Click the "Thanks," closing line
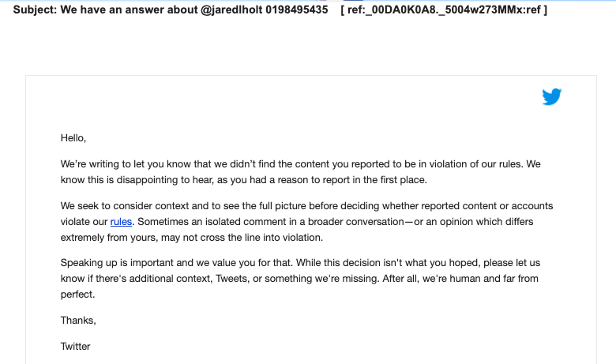Screen dimensions: 616x364 pyautogui.click(x=78, y=321)
